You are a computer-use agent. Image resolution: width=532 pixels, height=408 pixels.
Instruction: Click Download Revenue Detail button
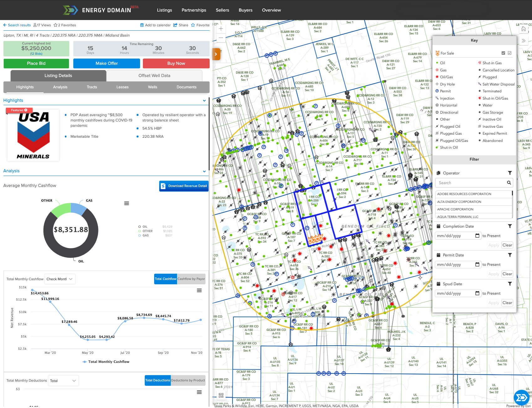pos(184,186)
